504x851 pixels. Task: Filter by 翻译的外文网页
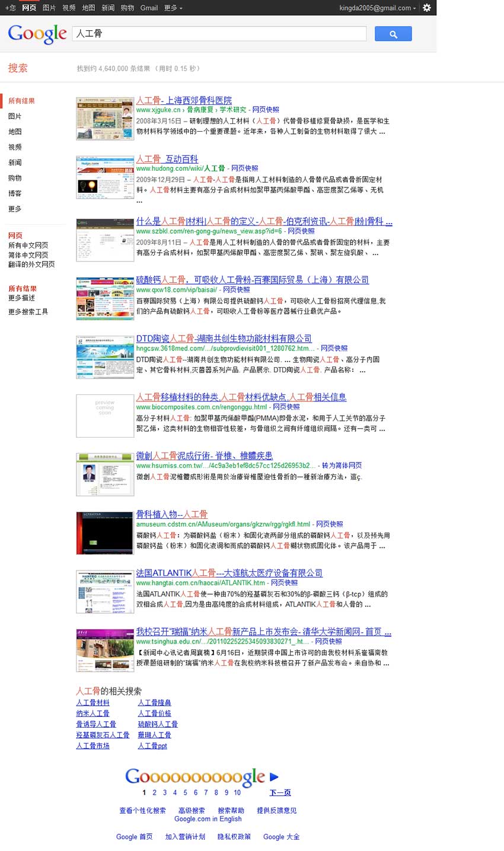pyautogui.click(x=31, y=264)
